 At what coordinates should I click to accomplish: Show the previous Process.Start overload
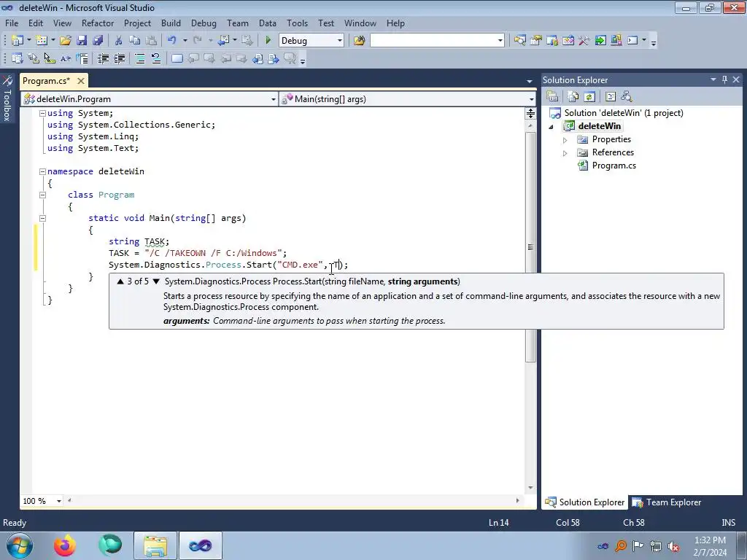[120, 281]
